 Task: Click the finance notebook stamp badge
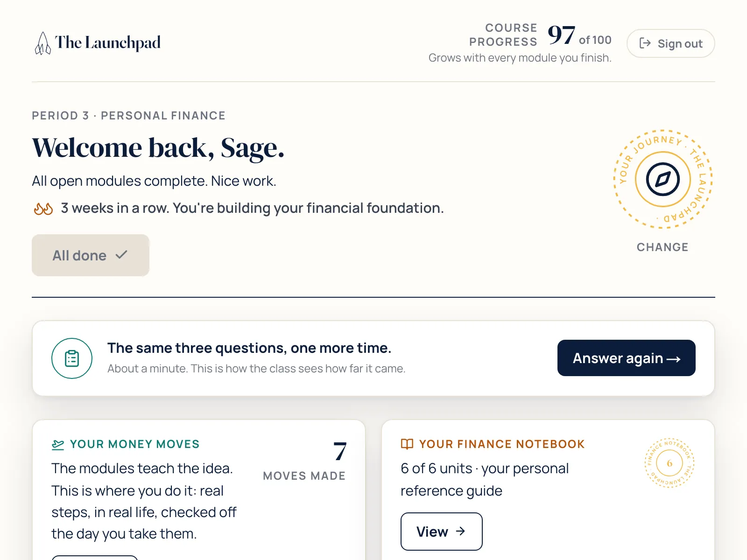[x=669, y=463]
